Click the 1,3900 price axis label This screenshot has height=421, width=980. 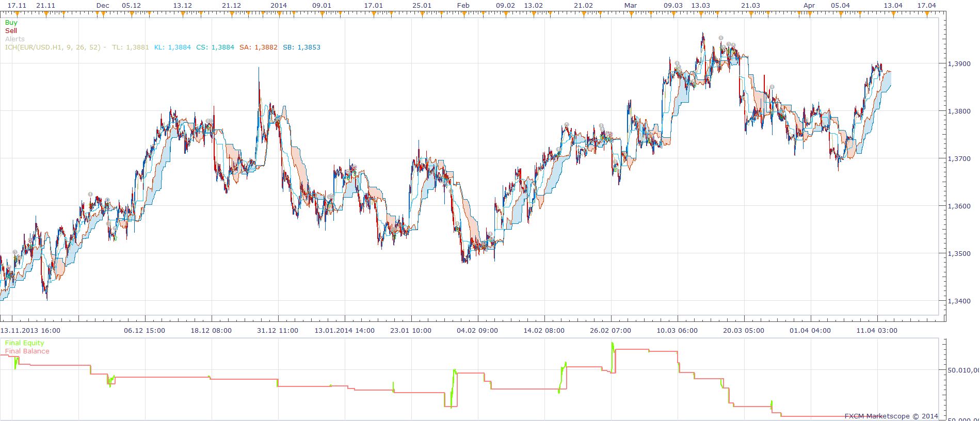(959, 64)
